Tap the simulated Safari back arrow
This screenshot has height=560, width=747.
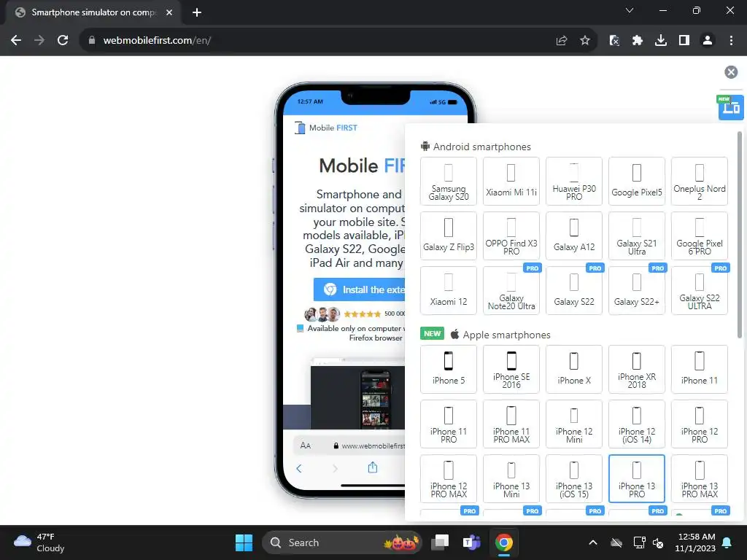[298, 469]
